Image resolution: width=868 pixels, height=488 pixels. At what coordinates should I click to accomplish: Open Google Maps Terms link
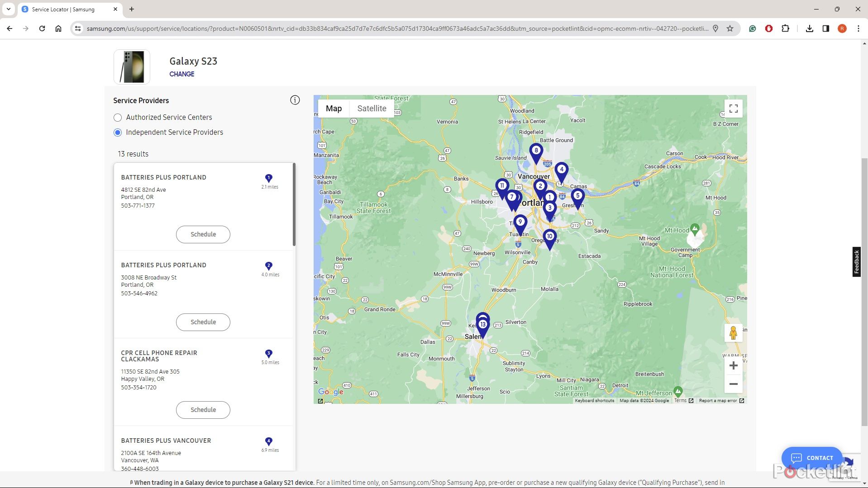pyautogui.click(x=681, y=401)
